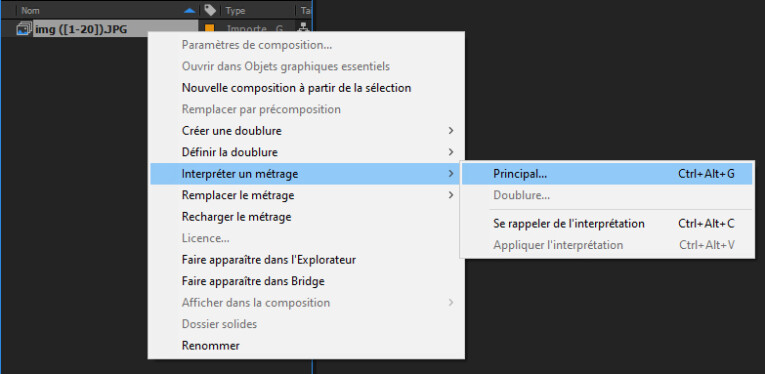Expand the Remplacer le métrage submenu arrow
Viewport: 765px width, 374px height.
451,195
